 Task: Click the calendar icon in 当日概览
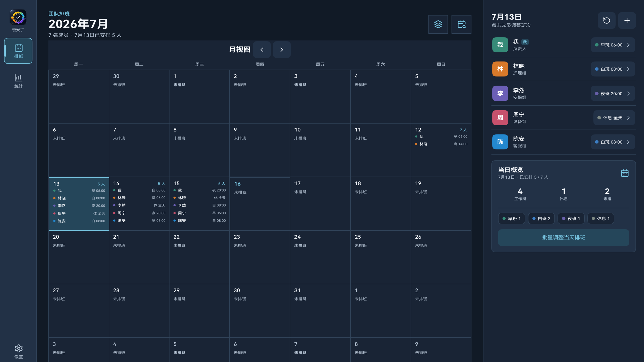(624, 173)
